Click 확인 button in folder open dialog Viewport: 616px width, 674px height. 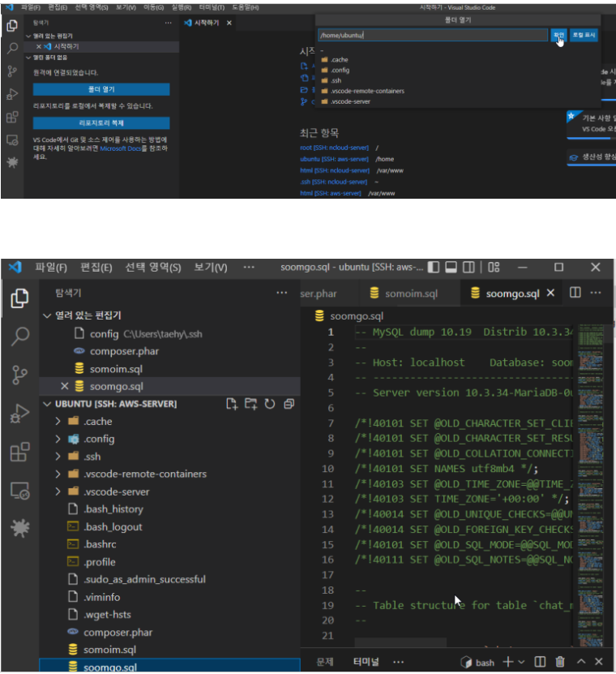(559, 35)
